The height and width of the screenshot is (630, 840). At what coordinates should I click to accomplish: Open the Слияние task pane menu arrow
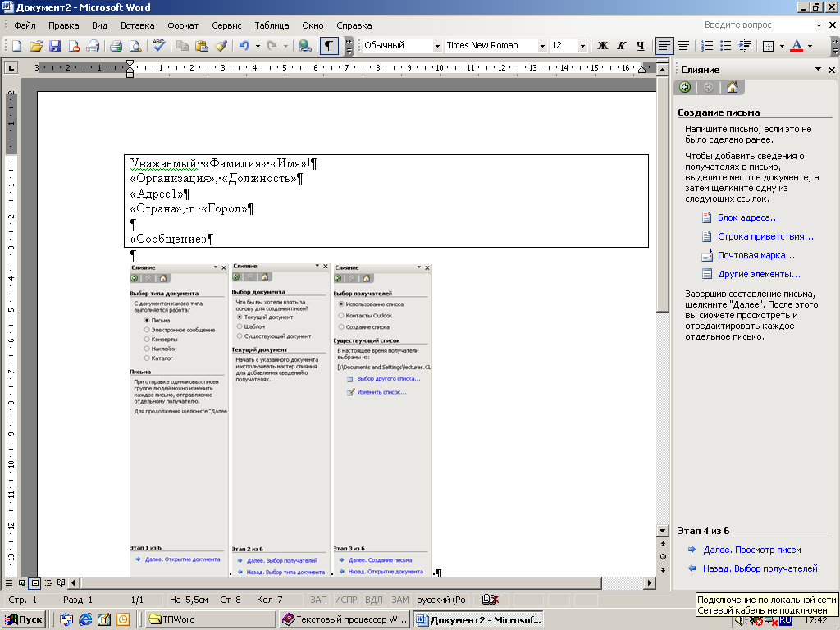pos(818,69)
